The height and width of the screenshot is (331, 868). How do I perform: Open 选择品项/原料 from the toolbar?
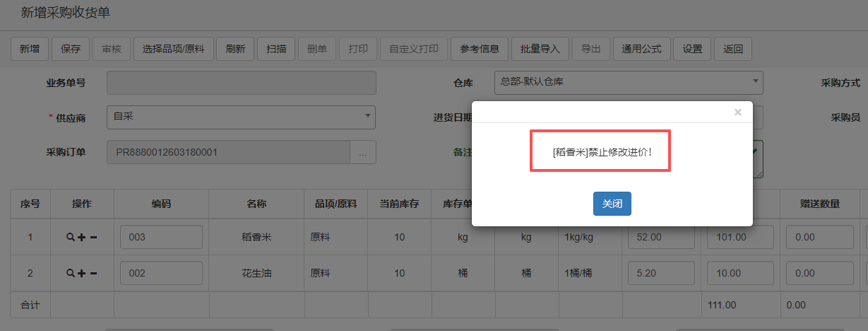173,49
